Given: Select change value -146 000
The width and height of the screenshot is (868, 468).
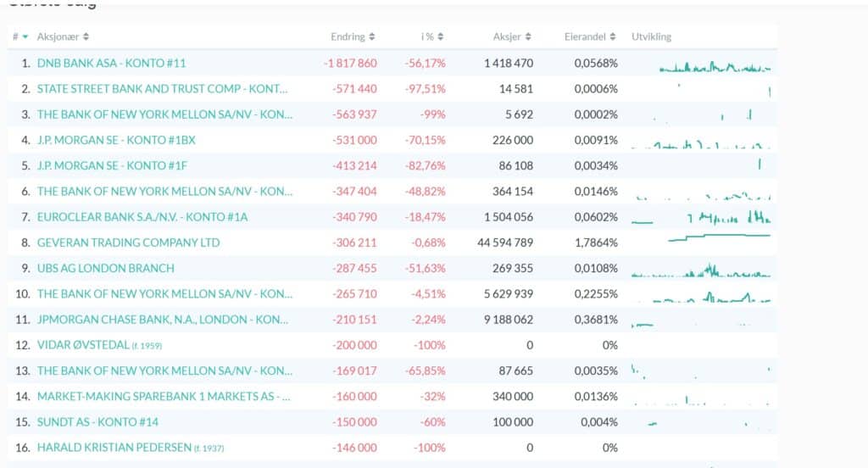Looking at the screenshot, I should click(354, 448).
